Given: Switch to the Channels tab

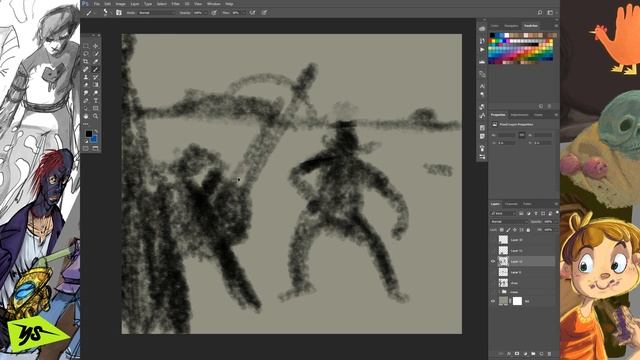Looking at the screenshot, I should 511,204.
